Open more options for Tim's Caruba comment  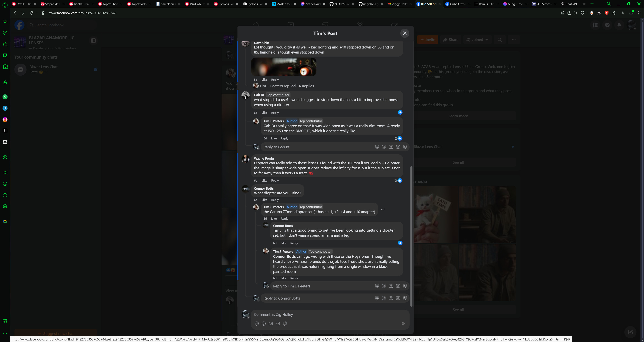383,209
